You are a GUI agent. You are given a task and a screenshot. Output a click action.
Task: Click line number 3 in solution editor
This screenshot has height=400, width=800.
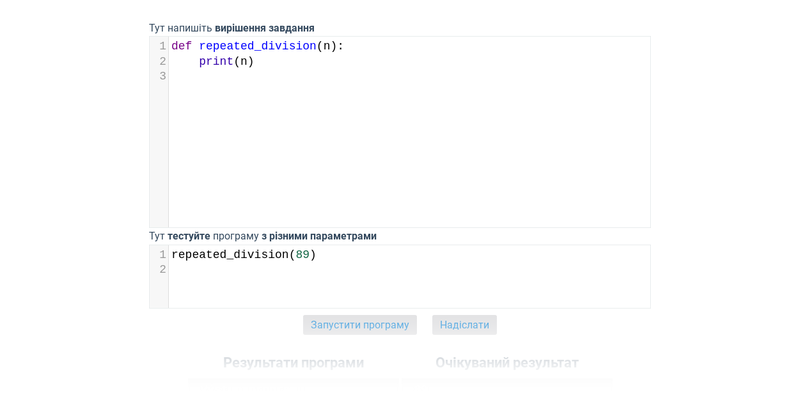coord(163,76)
